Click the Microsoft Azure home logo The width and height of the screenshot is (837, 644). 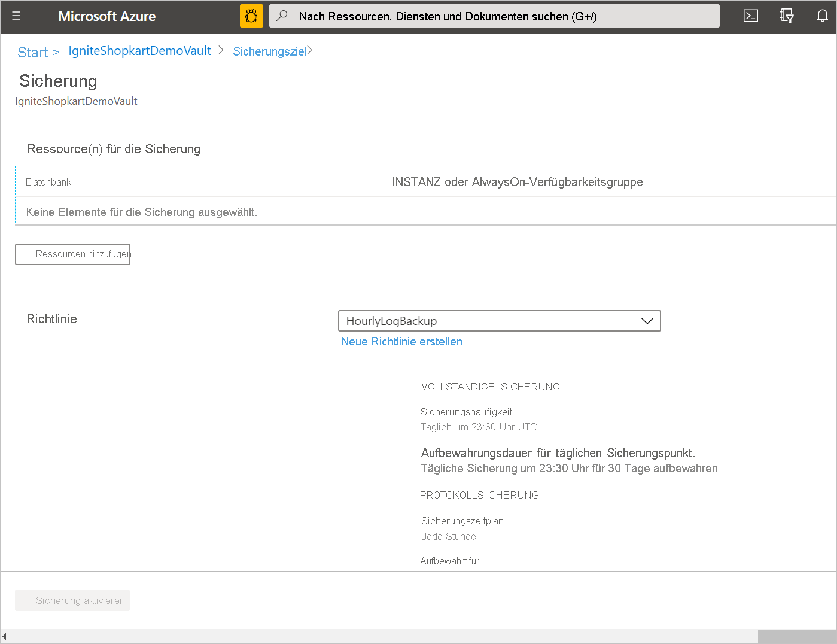[106, 16]
